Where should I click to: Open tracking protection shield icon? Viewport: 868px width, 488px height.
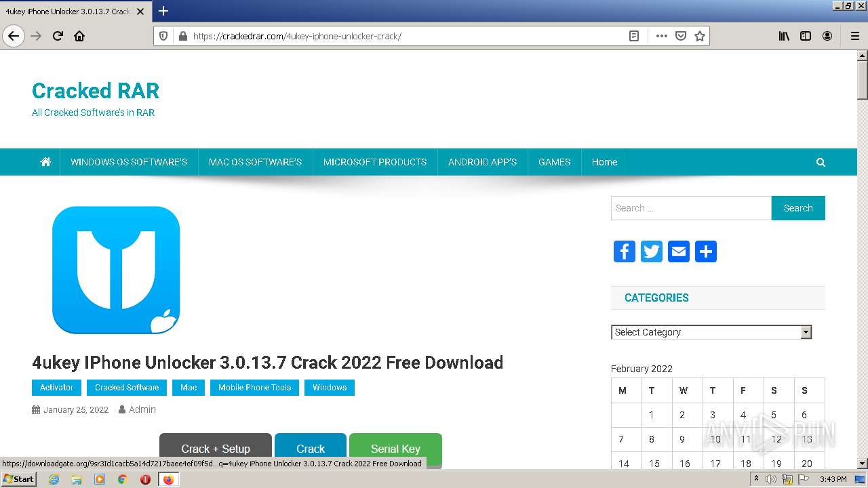click(x=163, y=36)
